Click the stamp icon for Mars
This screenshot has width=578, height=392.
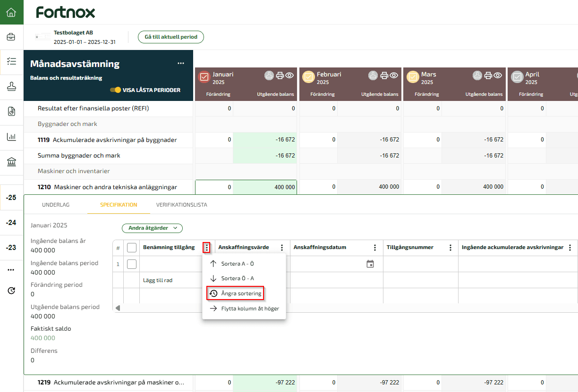[x=477, y=75]
